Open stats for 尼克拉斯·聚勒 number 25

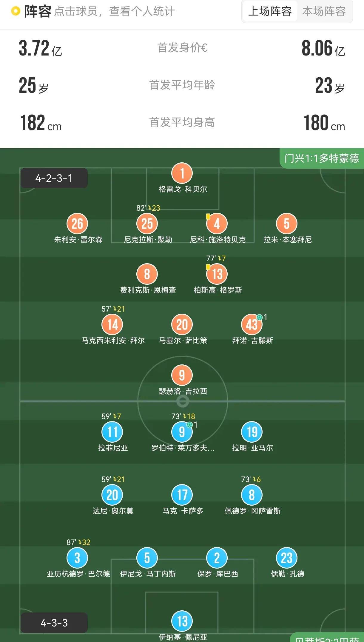point(146,223)
